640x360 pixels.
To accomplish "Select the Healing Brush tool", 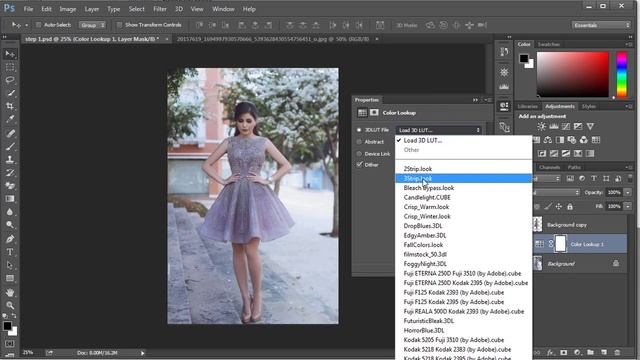I will coord(10,133).
